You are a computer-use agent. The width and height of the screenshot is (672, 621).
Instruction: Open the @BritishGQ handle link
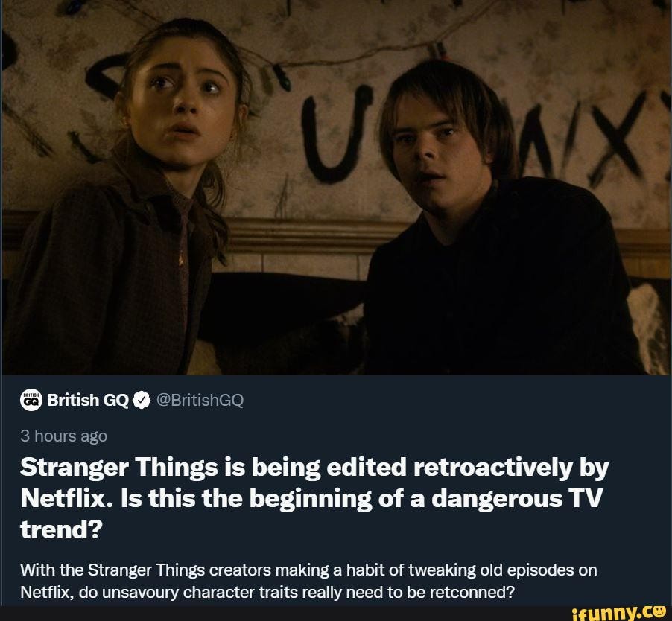click(x=200, y=400)
